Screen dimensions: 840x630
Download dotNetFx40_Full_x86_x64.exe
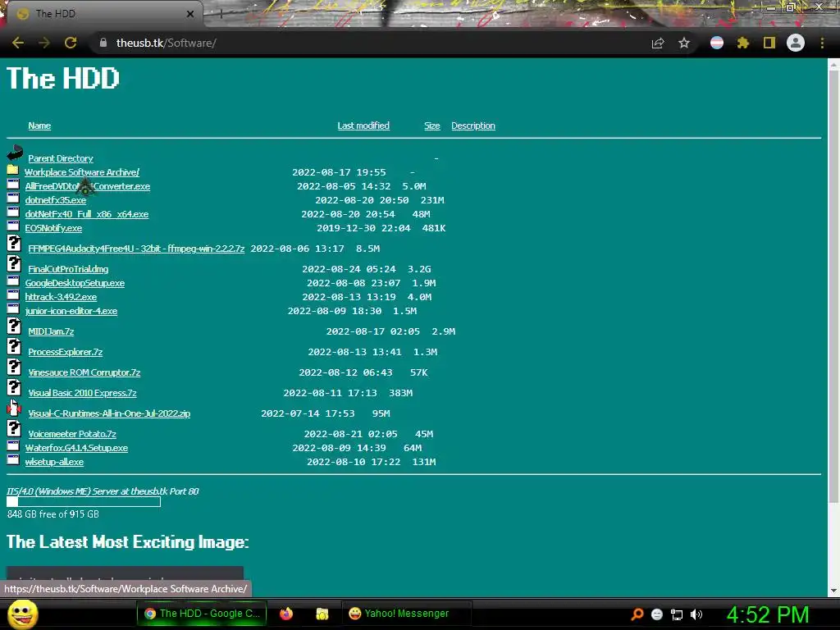pos(87,214)
